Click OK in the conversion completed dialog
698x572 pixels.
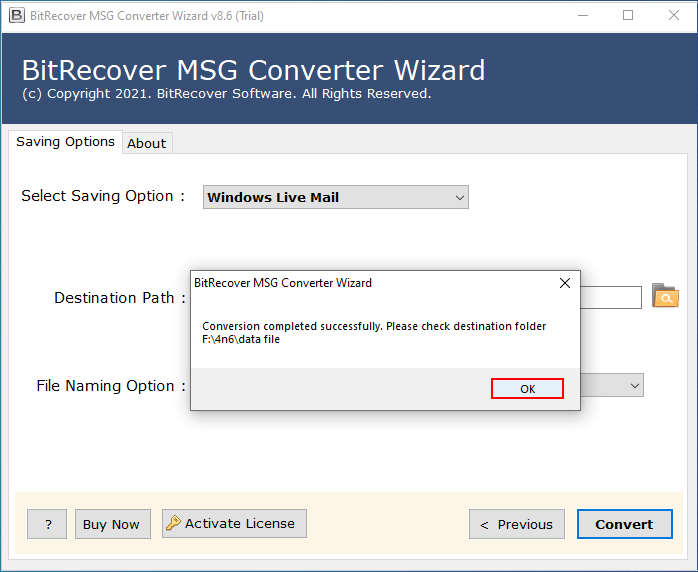click(527, 389)
